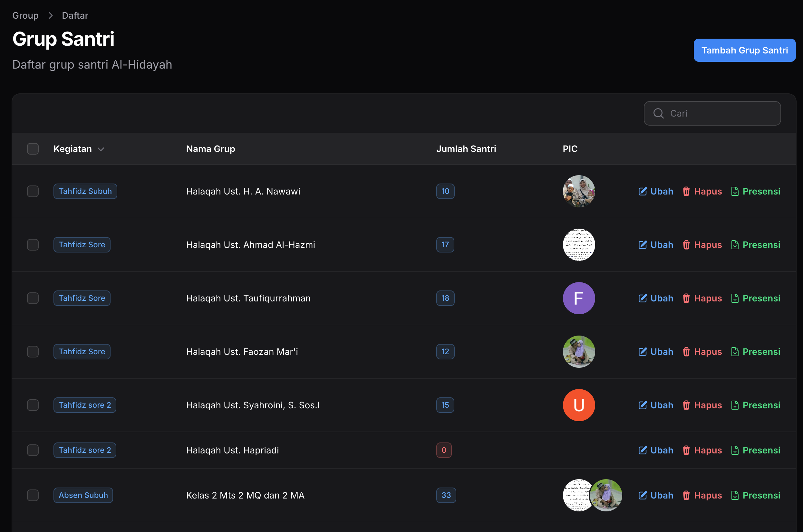Click the presensi icon in the Ahmad Al-Hazmi row
Screen dimensions: 803x532
click(x=735, y=245)
